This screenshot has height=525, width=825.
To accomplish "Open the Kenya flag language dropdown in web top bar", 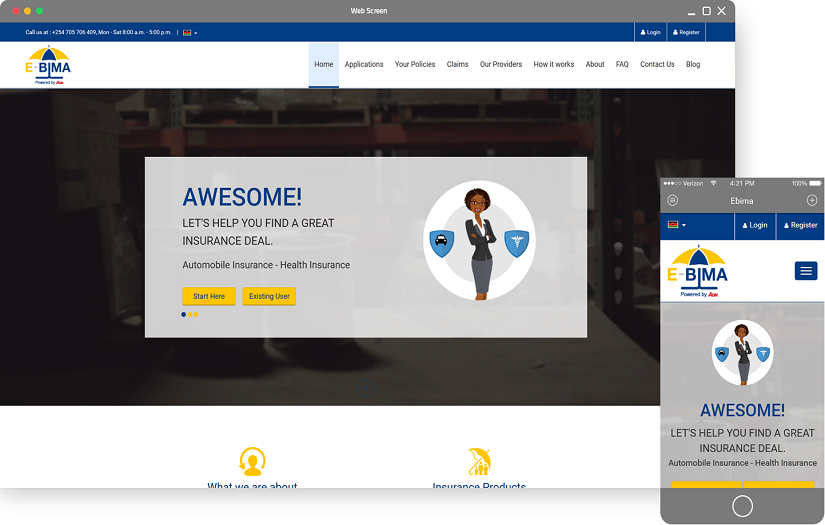I will tap(190, 33).
